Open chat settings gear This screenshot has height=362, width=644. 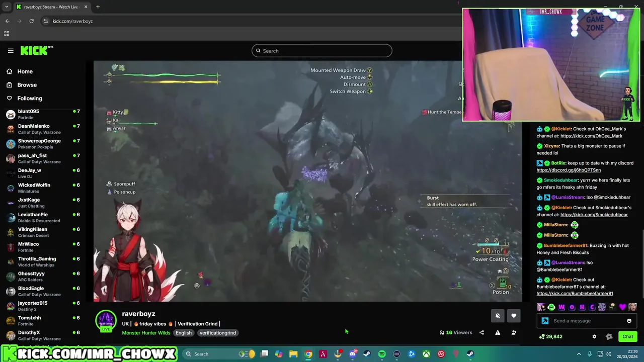[x=594, y=337]
